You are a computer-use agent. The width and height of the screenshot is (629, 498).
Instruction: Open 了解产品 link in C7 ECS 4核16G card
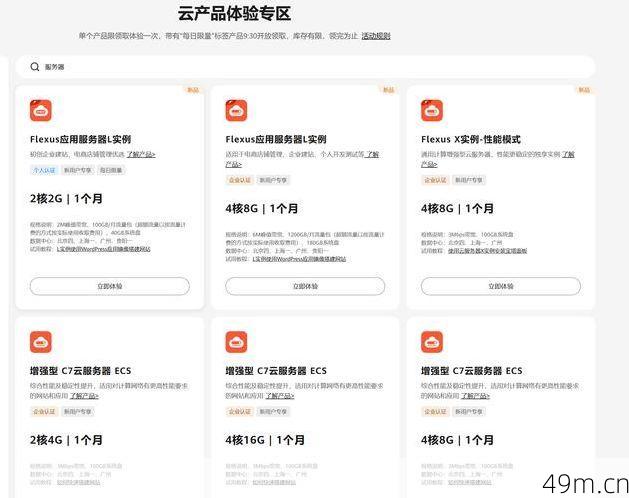tap(280, 396)
